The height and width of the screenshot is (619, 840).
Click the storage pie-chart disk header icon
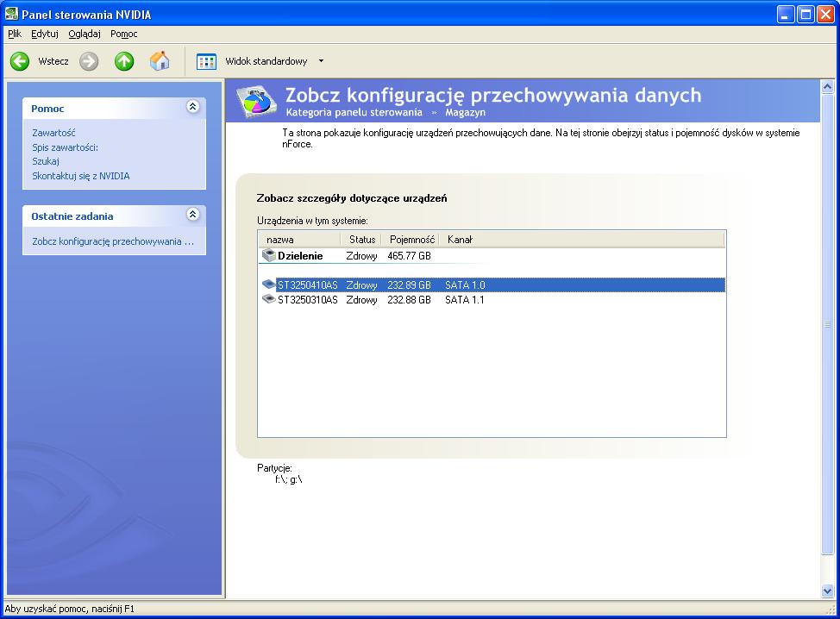257,101
